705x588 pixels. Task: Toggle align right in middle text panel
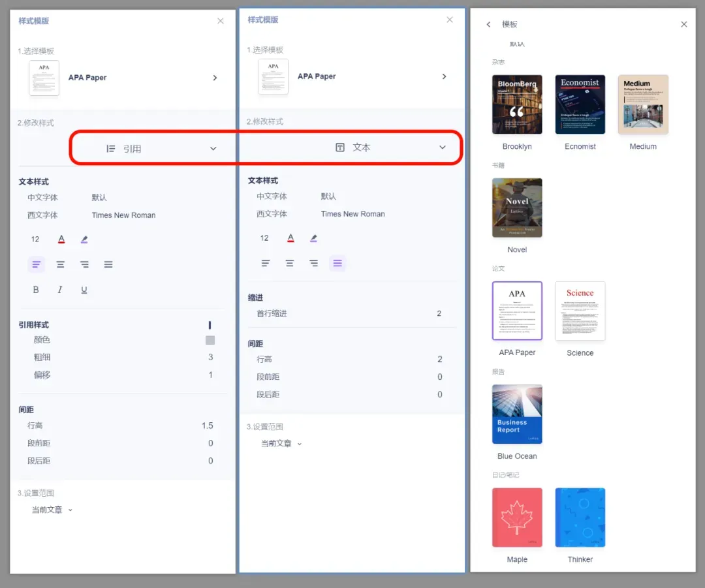coord(314,263)
